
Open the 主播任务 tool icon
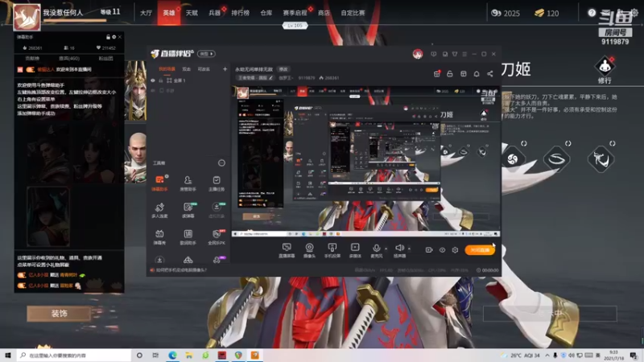[x=216, y=183]
